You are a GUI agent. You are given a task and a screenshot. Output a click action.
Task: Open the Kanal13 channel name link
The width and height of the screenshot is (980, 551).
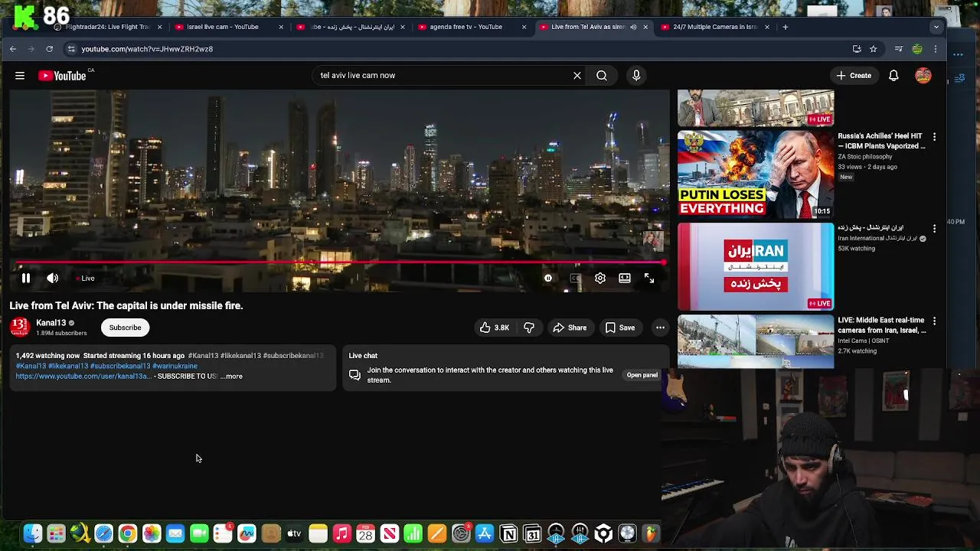coord(51,323)
